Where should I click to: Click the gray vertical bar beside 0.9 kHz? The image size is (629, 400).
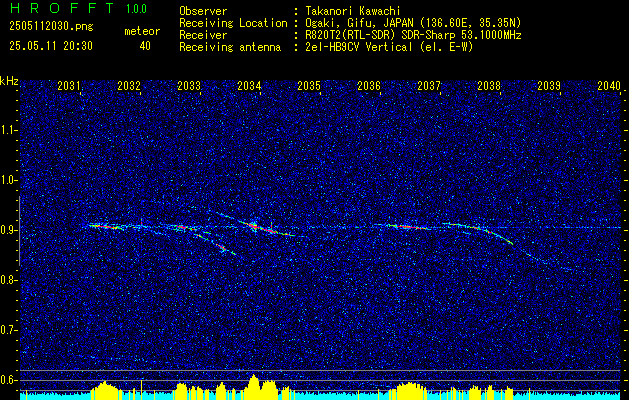pos(19,231)
